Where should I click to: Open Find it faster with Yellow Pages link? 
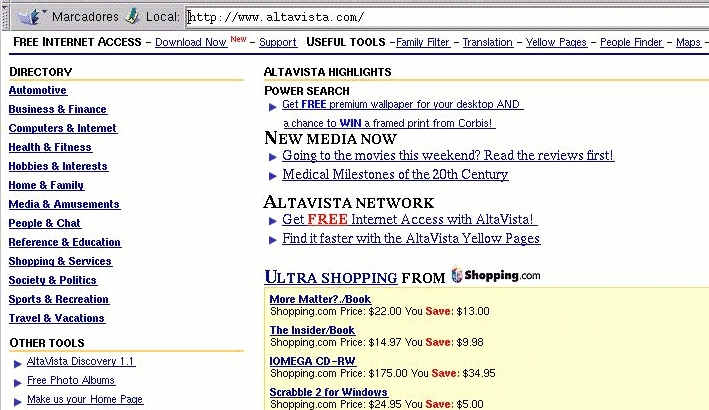[x=411, y=238]
